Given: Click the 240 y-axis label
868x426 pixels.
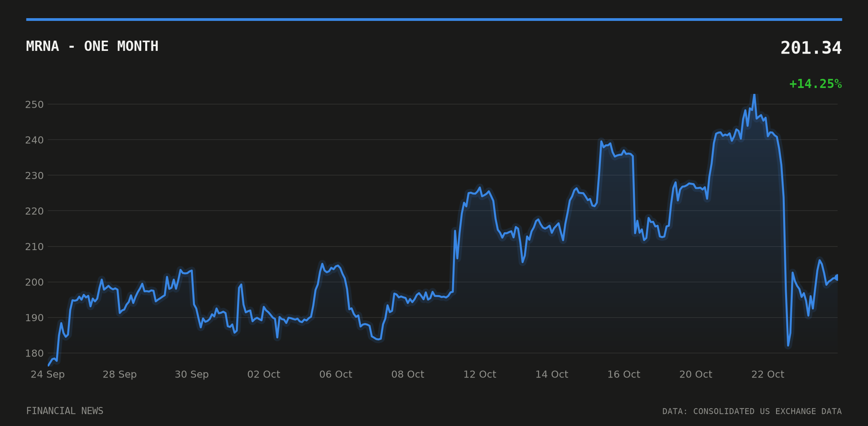Looking at the screenshot, I should tap(34, 140).
